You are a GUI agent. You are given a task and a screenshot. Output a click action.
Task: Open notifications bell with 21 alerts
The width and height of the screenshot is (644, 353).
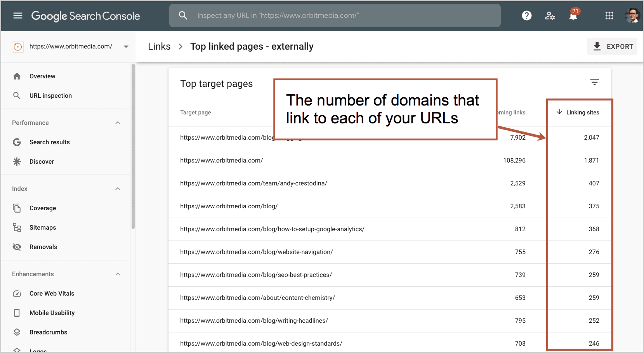(x=573, y=15)
